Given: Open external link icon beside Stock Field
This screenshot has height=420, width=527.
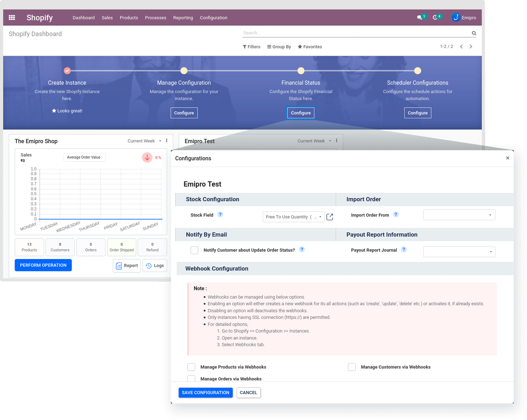Looking at the screenshot, I should pyautogui.click(x=330, y=217).
